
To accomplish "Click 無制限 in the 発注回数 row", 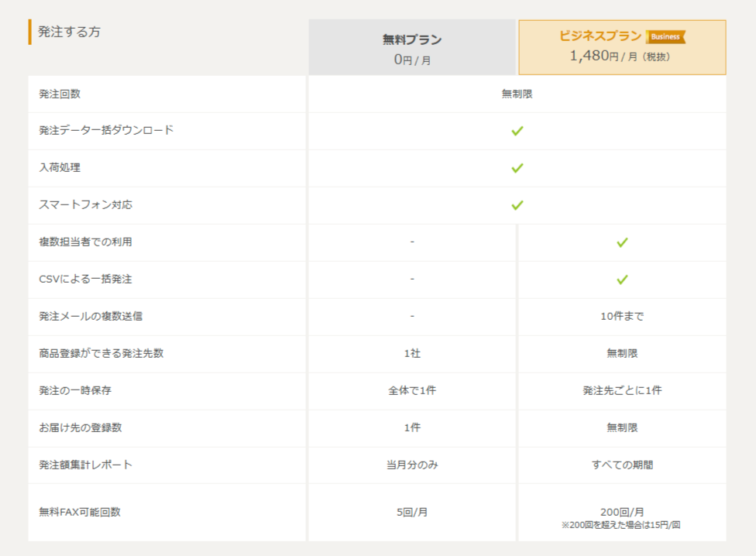I will (517, 94).
